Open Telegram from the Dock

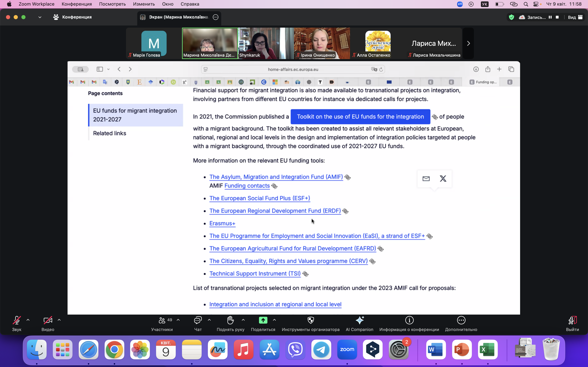point(321,350)
